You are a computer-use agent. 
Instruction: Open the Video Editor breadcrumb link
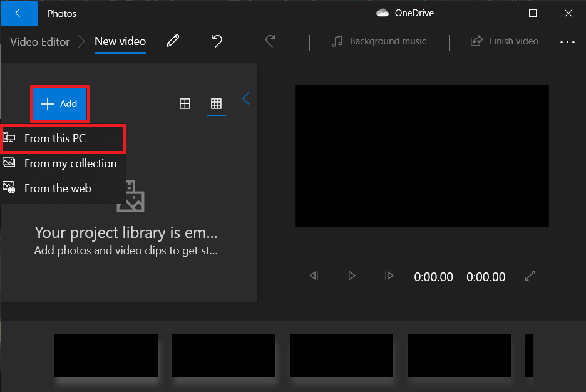[x=39, y=41]
